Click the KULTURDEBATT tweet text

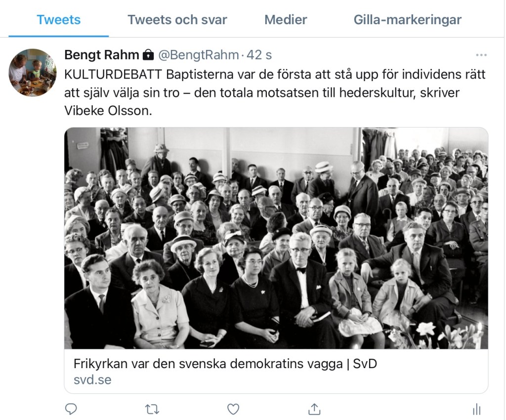[275, 92]
